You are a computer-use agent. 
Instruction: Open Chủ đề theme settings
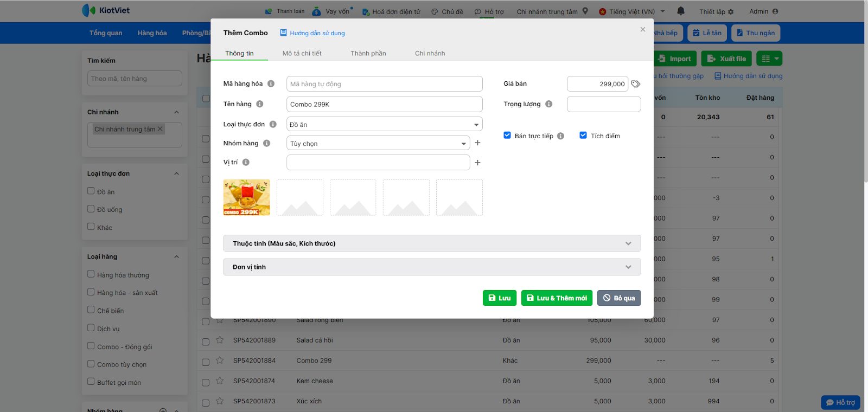[447, 11]
